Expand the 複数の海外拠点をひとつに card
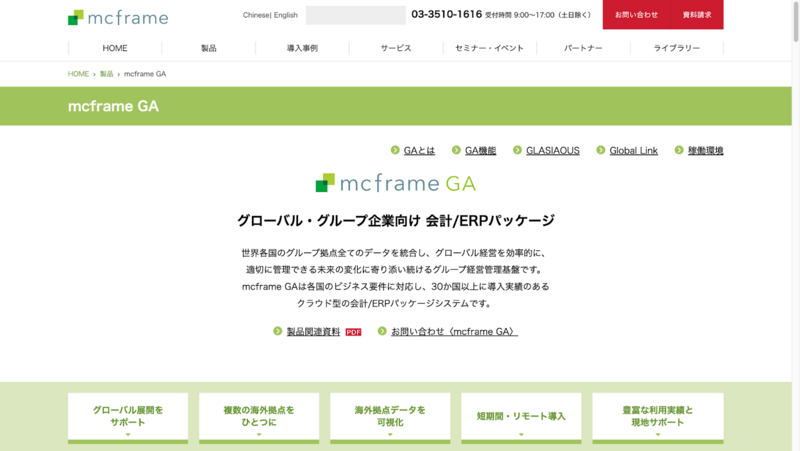This screenshot has width=800, height=451. pos(258,417)
